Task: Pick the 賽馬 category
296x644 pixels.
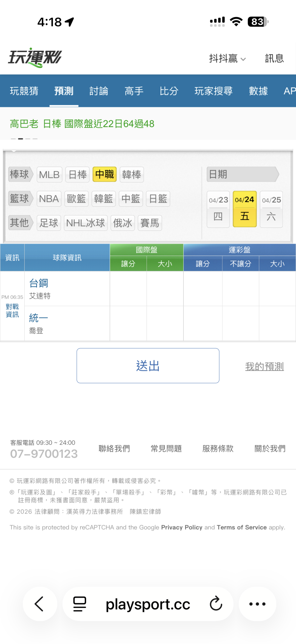Action: pyautogui.click(x=150, y=223)
